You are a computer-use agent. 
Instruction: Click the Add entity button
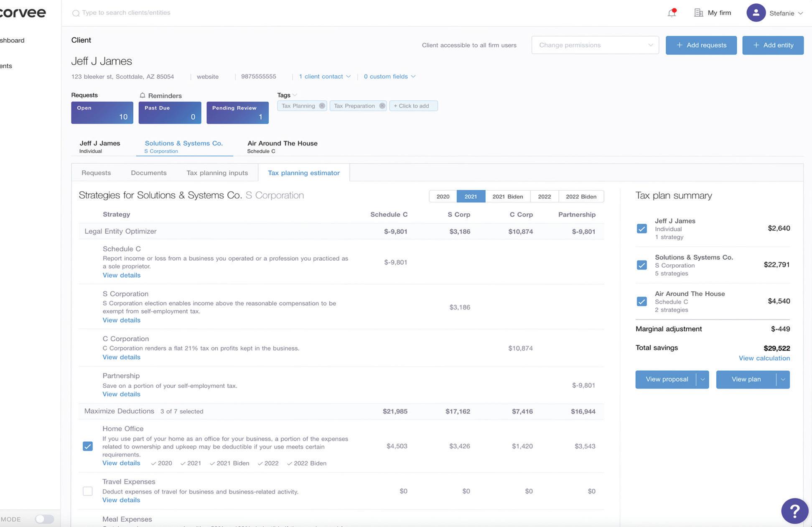point(773,45)
